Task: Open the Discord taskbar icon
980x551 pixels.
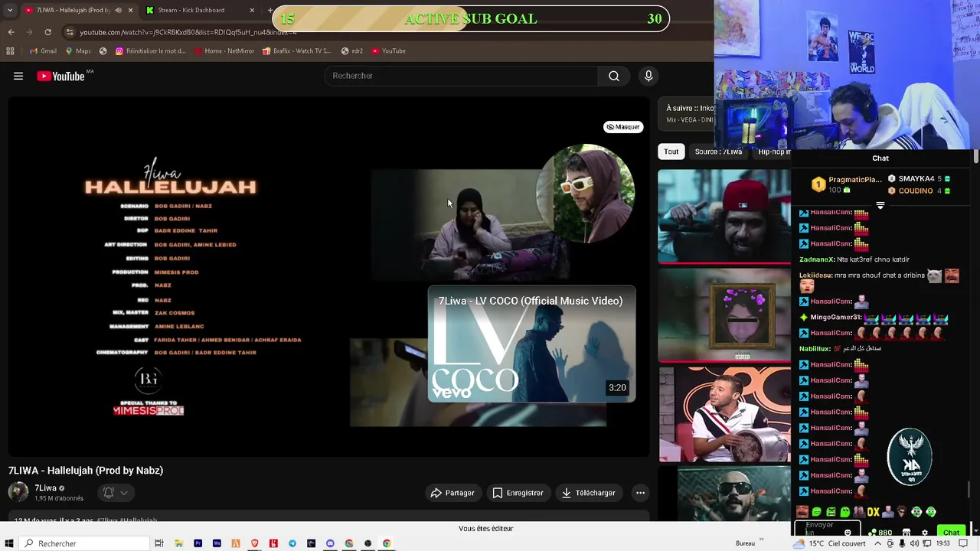Action: click(330, 543)
